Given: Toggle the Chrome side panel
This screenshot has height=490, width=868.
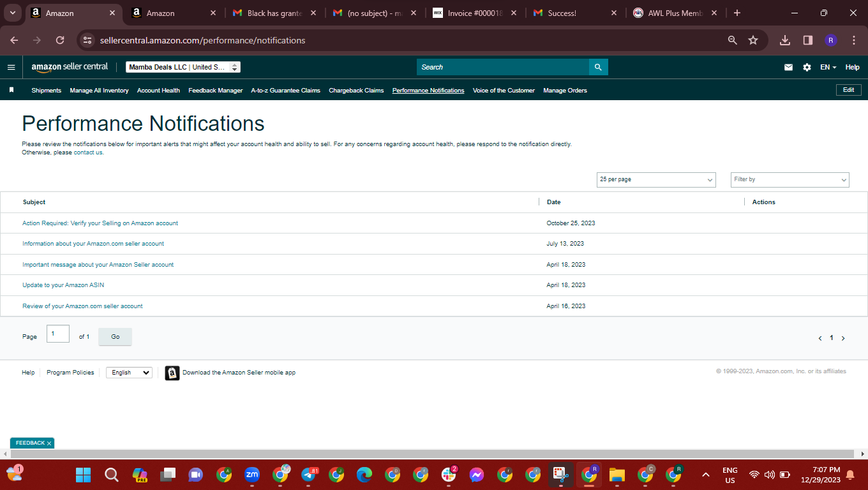Looking at the screenshot, I should (x=808, y=40).
